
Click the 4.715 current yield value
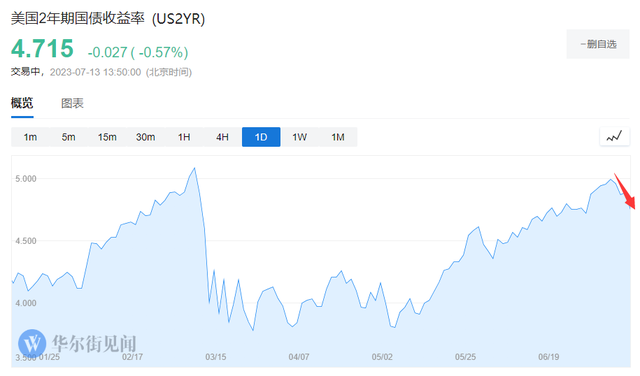click(42, 49)
